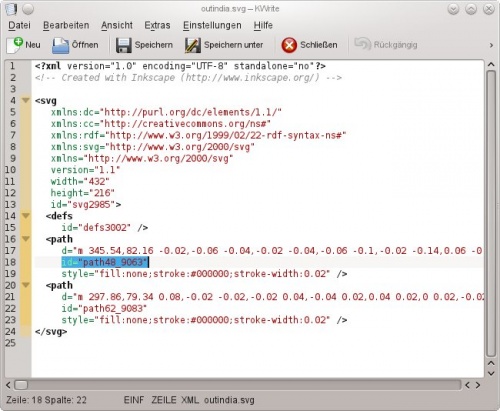Click the ZEILE selection mode indicator
Screen dimensions: 500x411
pyautogui.click(x=164, y=400)
